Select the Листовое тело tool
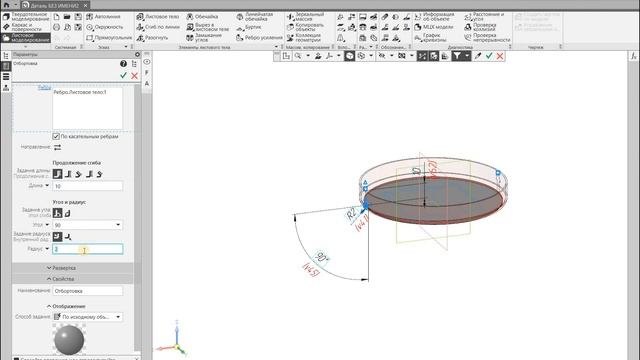 pyautogui.click(x=158, y=17)
